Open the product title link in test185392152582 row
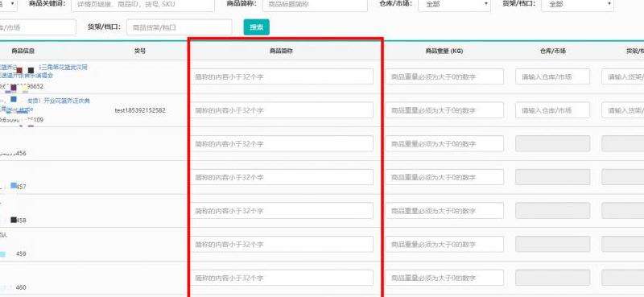This screenshot has width=644, height=297. coord(44,105)
